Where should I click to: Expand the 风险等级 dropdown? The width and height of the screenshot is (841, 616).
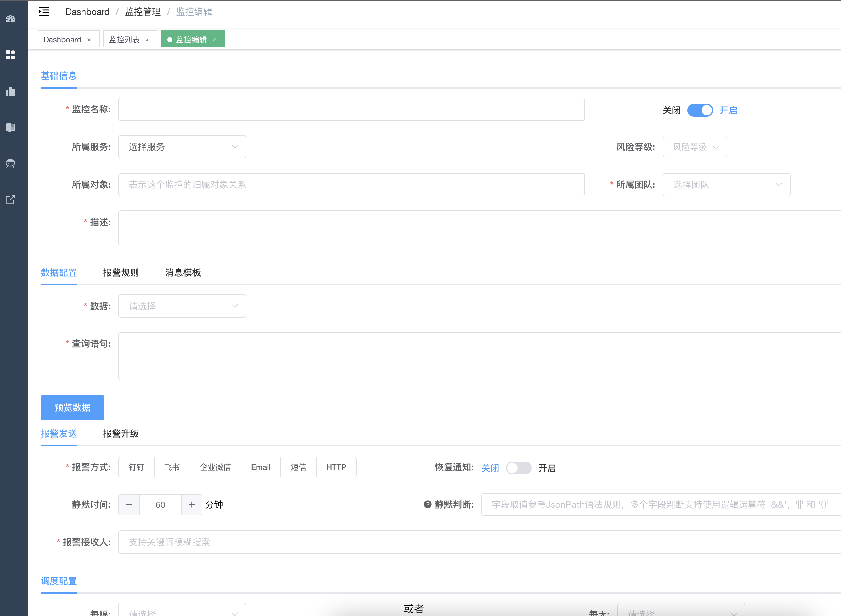(x=694, y=147)
